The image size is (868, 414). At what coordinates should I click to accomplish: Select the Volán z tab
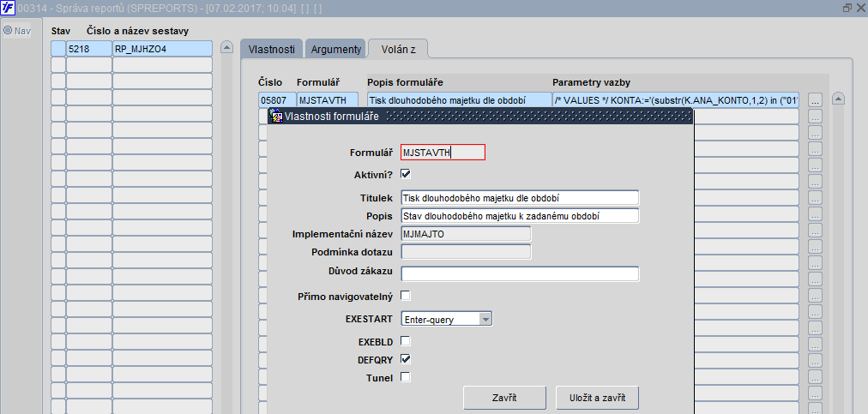pyautogui.click(x=398, y=49)
